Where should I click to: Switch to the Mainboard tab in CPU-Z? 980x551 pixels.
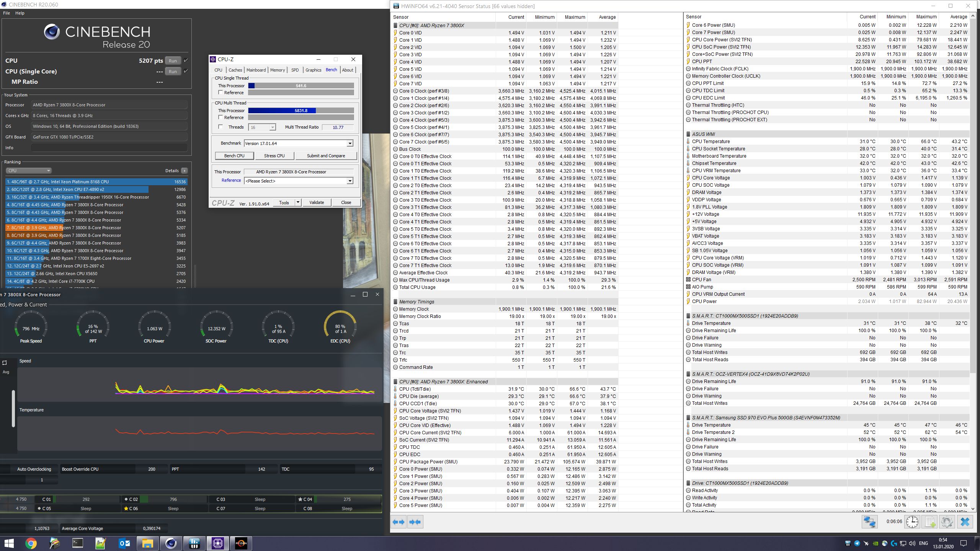pos(256,70)
